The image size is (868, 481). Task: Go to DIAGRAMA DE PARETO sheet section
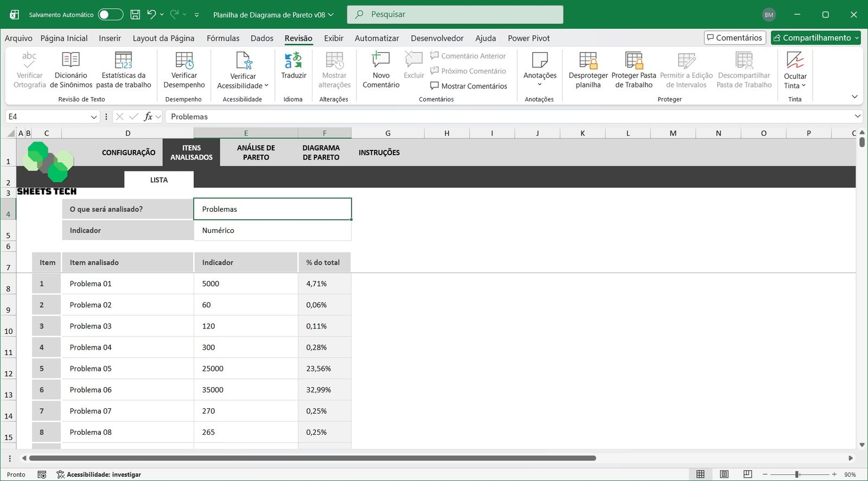click(321, 153)
